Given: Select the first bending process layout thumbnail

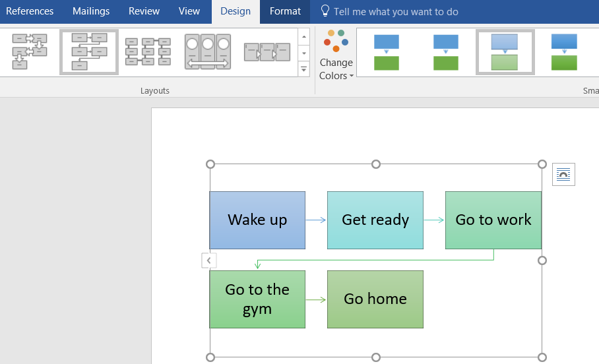Looking at the screenshot, I should (30, 52).
